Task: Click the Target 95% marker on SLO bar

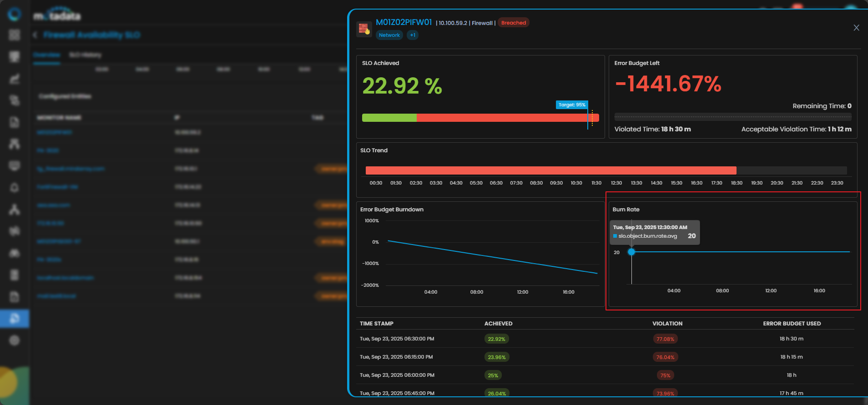Action: 572,105
